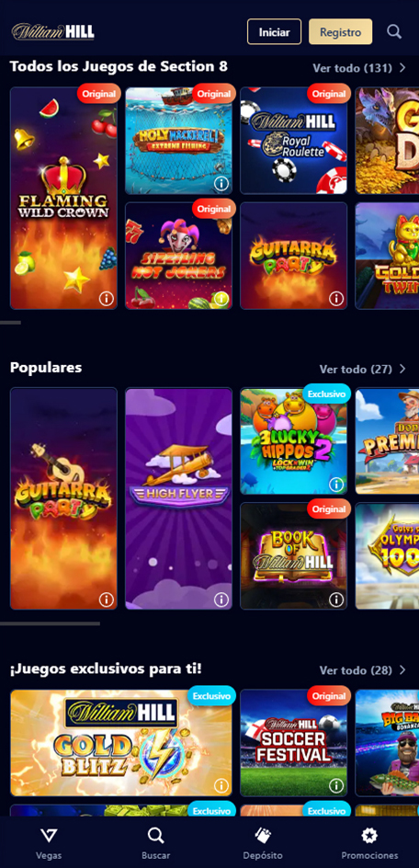Screen dimensions: 419x868
Task: Open the Buscar tab in bottom navigation
Action: pos(156,843)
